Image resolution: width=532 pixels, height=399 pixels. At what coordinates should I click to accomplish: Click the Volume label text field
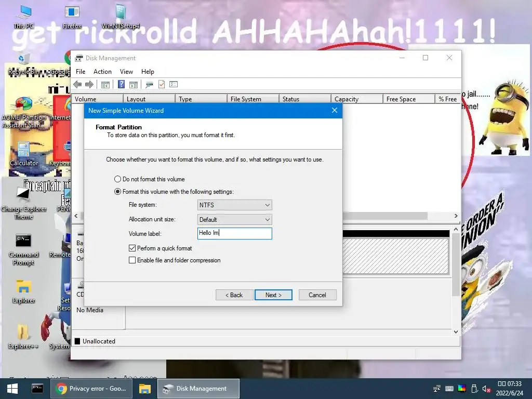(x=234, y=233)
